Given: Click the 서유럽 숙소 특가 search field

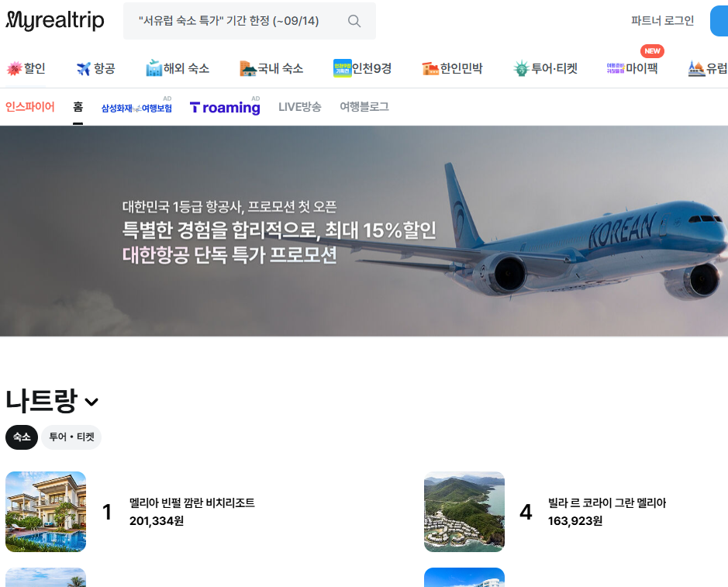Looking at the screenshot, I should coord(233,21).
